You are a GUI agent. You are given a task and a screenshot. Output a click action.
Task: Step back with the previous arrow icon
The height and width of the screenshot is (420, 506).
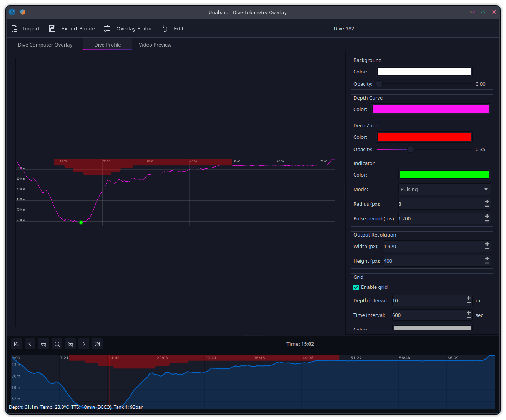(30, 344)
